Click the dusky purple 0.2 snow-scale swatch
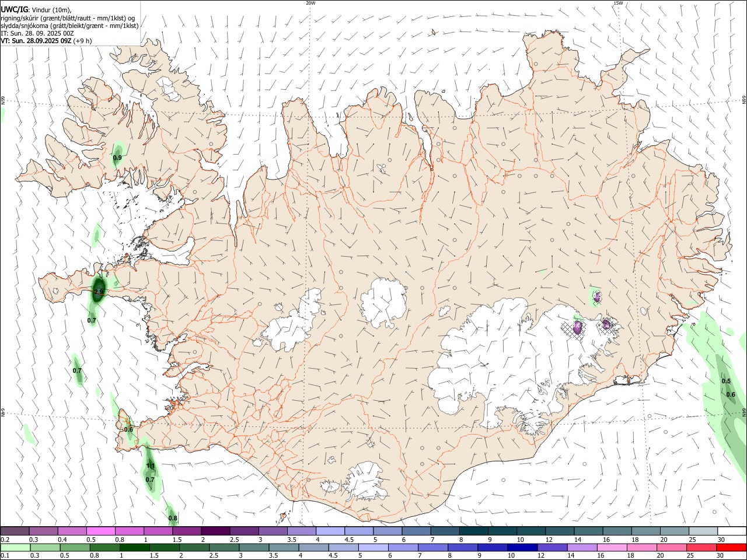Viewport: 747px width, 560px height. 15,531
